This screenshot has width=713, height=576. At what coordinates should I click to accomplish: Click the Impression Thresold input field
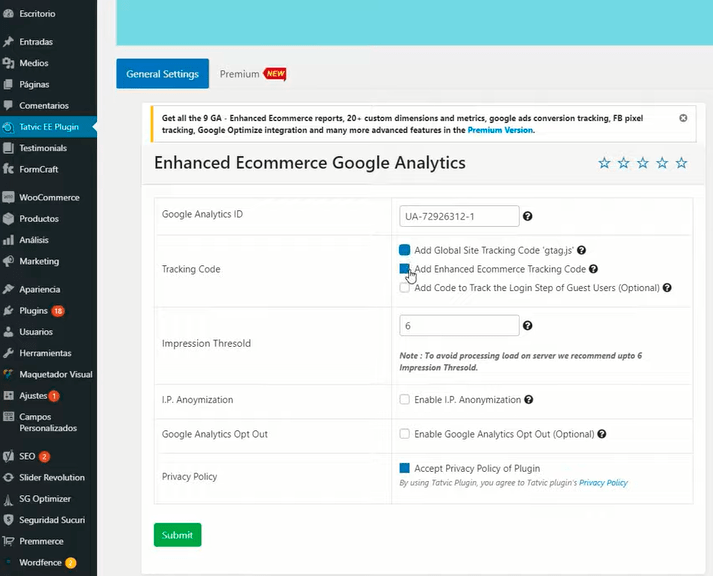tap(459, 326)
